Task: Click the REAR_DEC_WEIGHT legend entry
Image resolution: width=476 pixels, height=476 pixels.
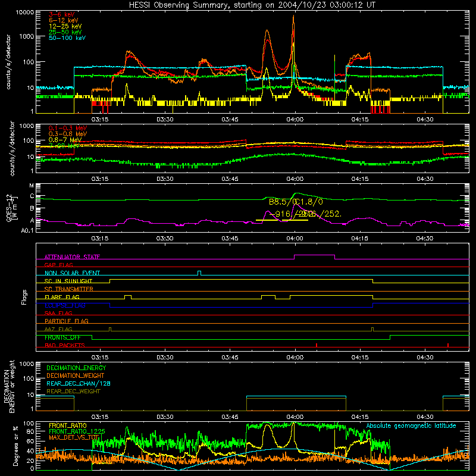Action: tap(73, 392)
